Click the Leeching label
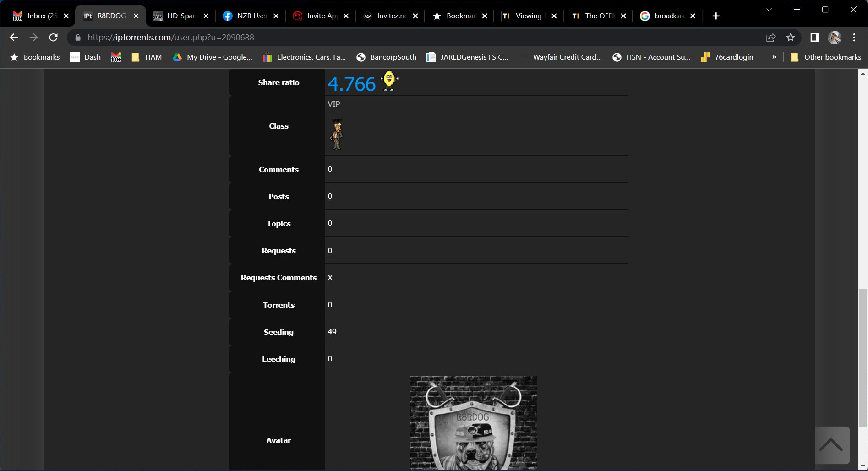Image resolution: width=868 pixels, height=471 pixels. point(278,359)
